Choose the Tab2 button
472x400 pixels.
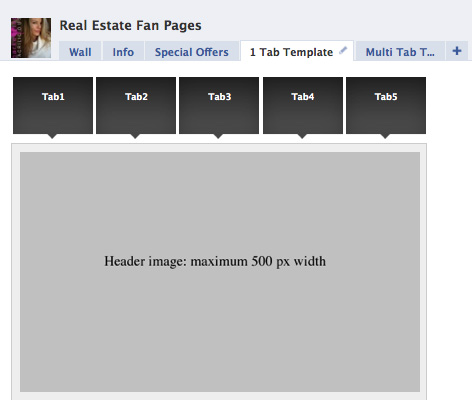point(136,105)
